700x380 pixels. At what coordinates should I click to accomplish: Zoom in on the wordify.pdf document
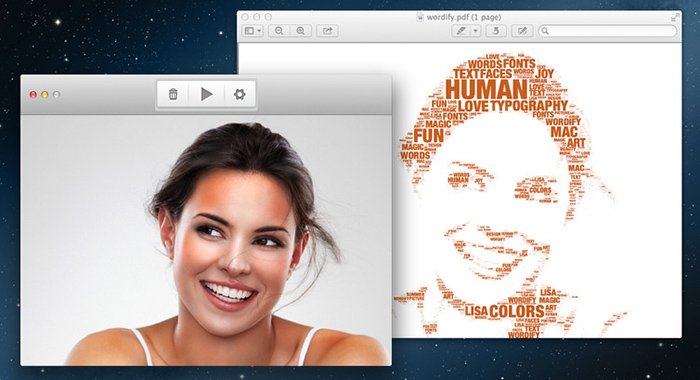(300, 31)
